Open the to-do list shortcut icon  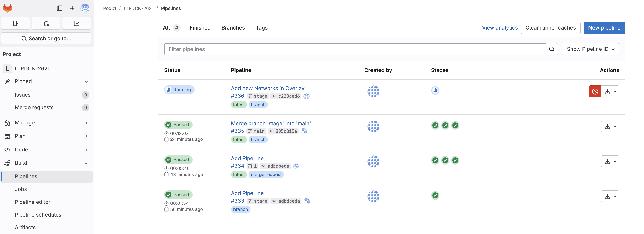click(x=76, y=23)
